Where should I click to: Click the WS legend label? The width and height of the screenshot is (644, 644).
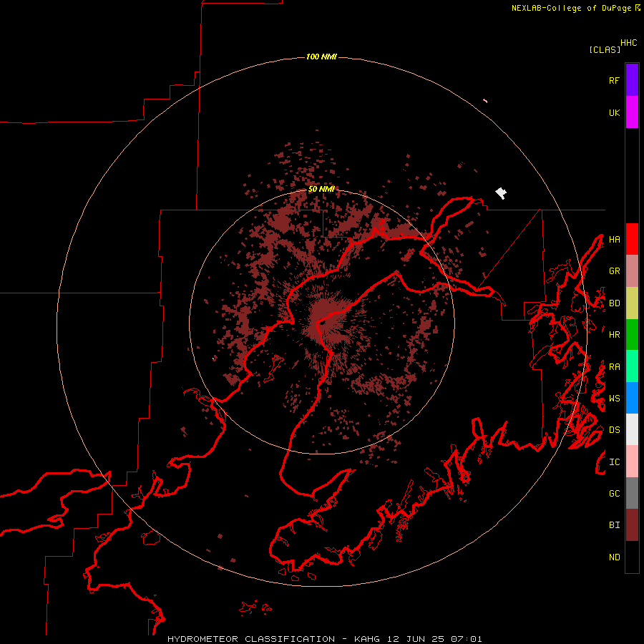point(614,399)
